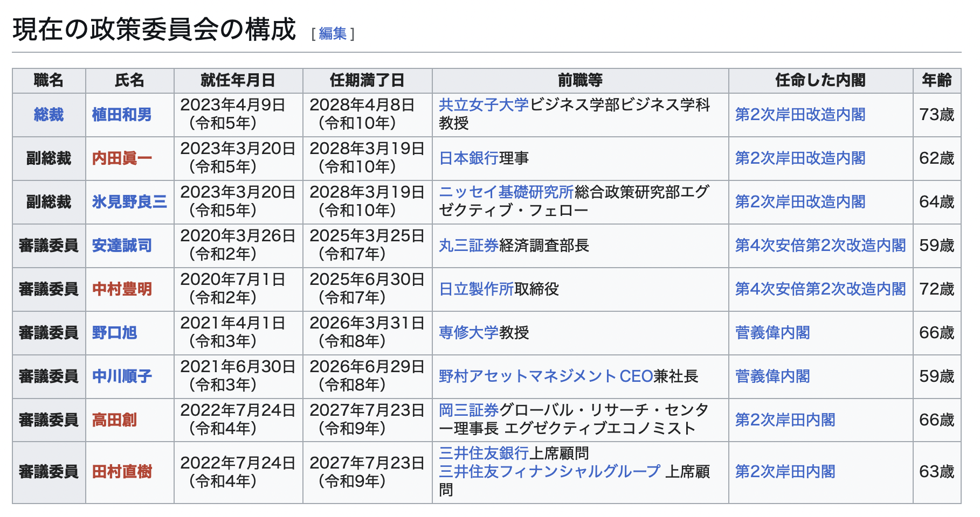Follow the 野村アセットマネジメント link
980x517 pixels.
(x=528, y=376)
